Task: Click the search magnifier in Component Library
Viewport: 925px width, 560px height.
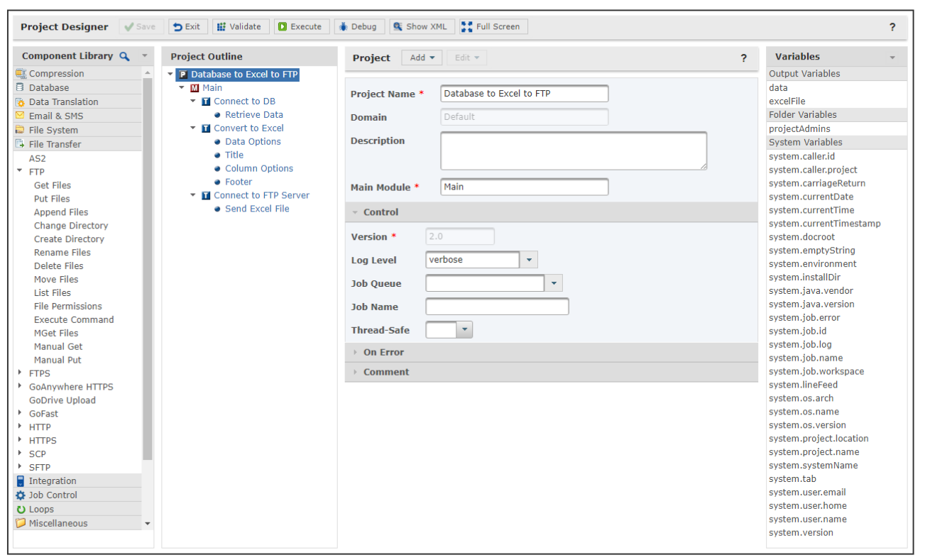Action: tap(124, 56)
